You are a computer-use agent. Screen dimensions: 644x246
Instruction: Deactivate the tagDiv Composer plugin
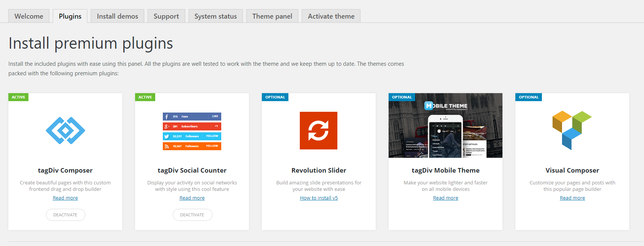point(66,215)
